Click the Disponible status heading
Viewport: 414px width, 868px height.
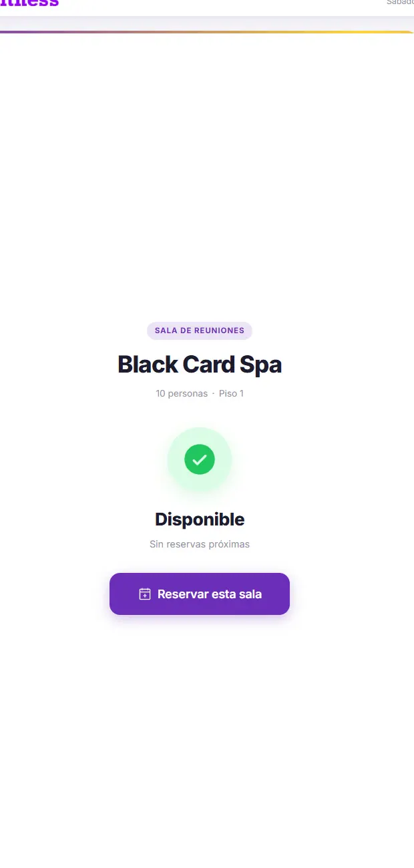pyautogui.click(x=200, y=519)
